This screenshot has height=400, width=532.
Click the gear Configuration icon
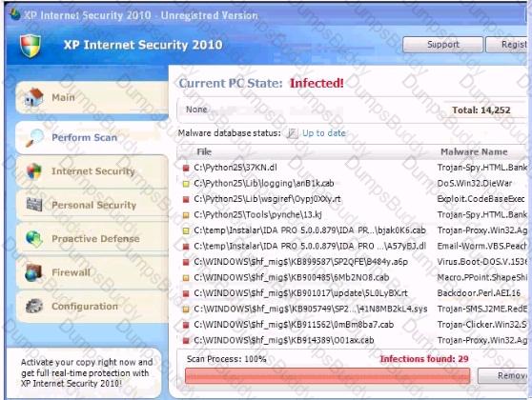34,306
